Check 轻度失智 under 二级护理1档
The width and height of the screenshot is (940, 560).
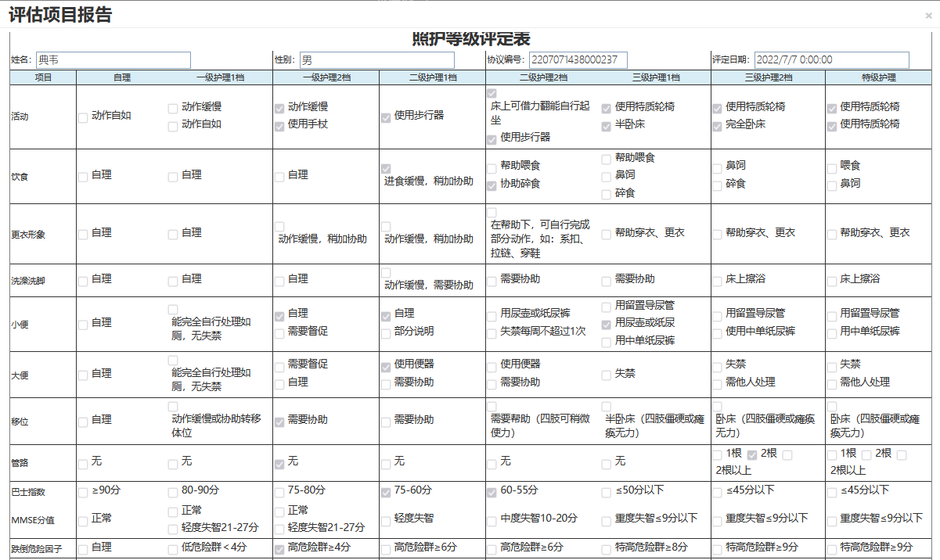tap(386, 521)
